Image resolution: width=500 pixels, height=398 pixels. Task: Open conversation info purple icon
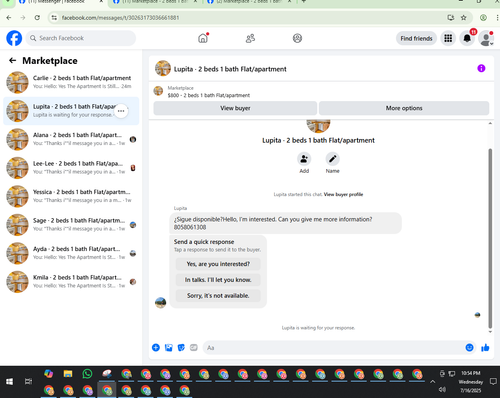click(481, 68)
